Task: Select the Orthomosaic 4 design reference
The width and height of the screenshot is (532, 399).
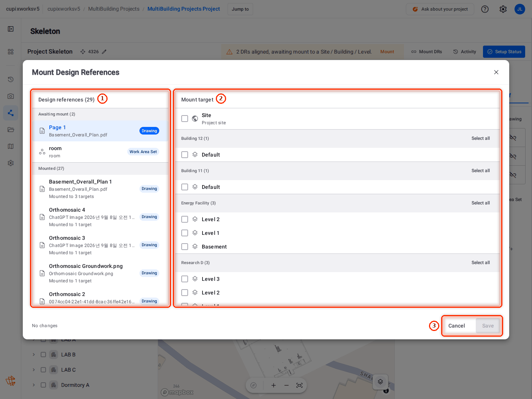Action: 100,217
